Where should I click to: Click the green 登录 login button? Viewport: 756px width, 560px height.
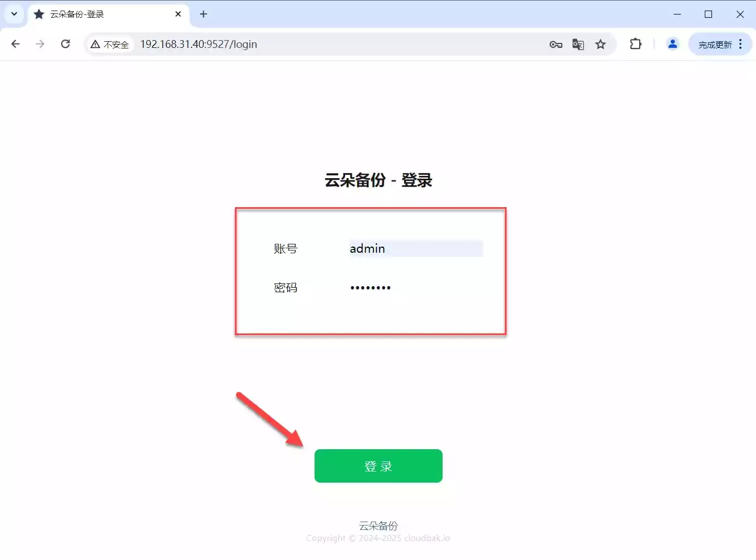point(378,466)
